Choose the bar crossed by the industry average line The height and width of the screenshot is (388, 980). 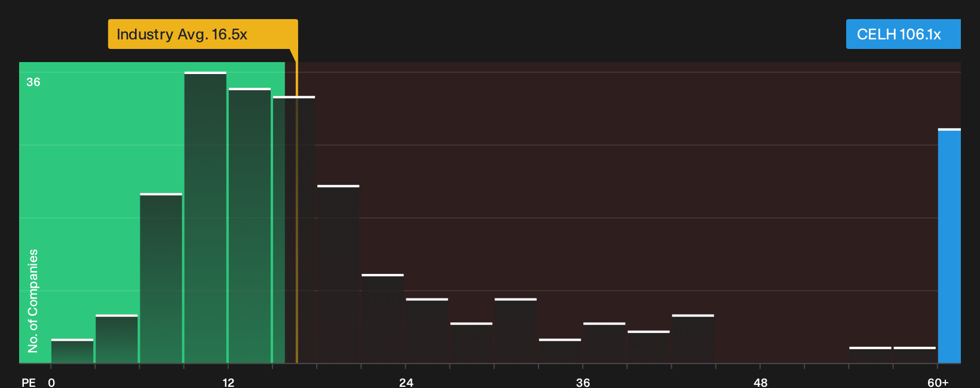click(x=294, y=230)
